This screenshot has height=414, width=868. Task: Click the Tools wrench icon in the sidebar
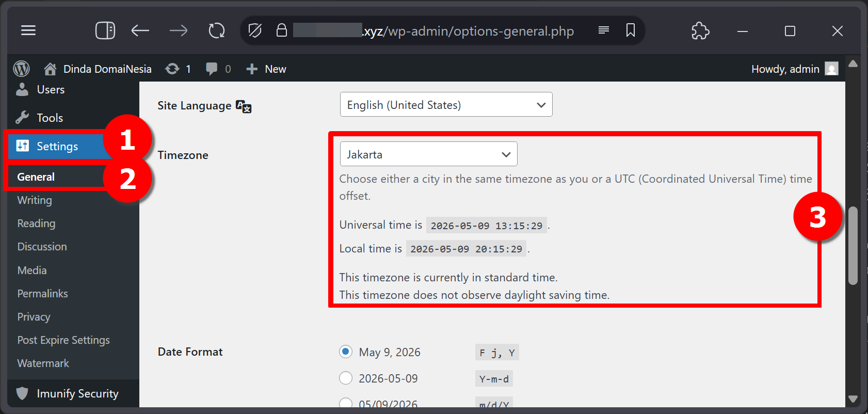22,118
